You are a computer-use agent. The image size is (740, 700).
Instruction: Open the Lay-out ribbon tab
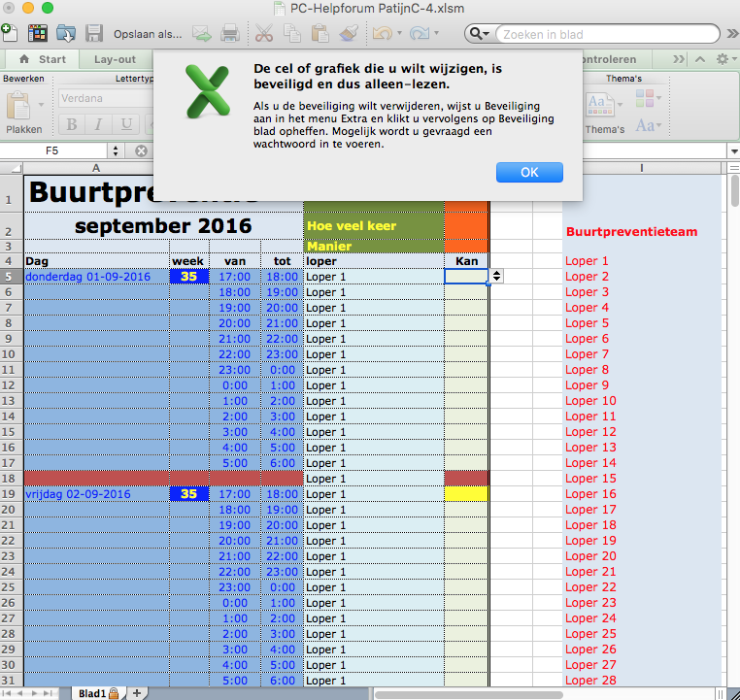tap(116, 59)
